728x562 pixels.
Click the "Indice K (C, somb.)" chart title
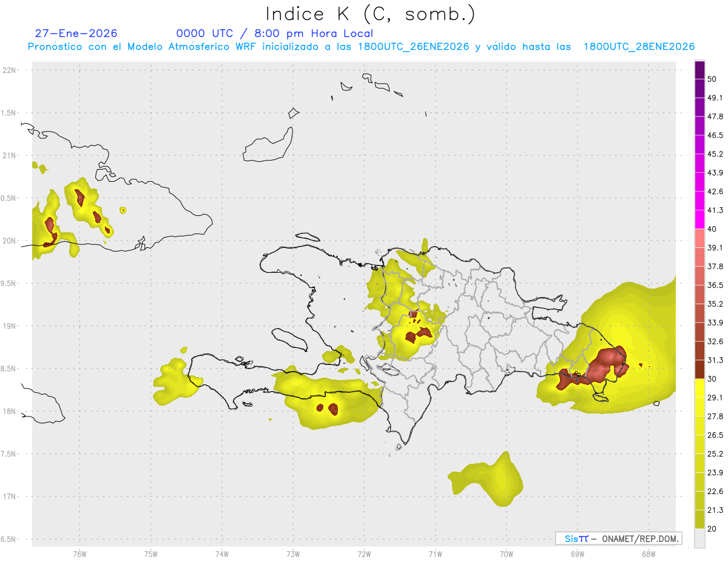point(371,14)
